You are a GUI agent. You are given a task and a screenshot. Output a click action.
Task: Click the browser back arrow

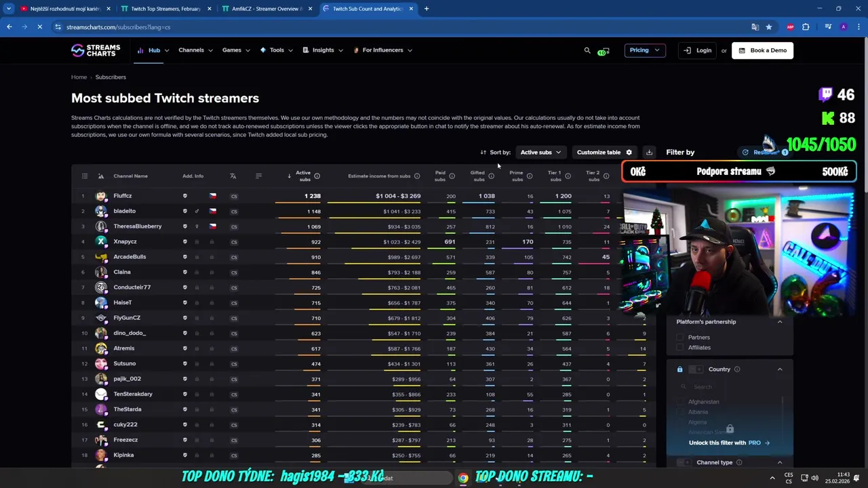click(9, 27)
